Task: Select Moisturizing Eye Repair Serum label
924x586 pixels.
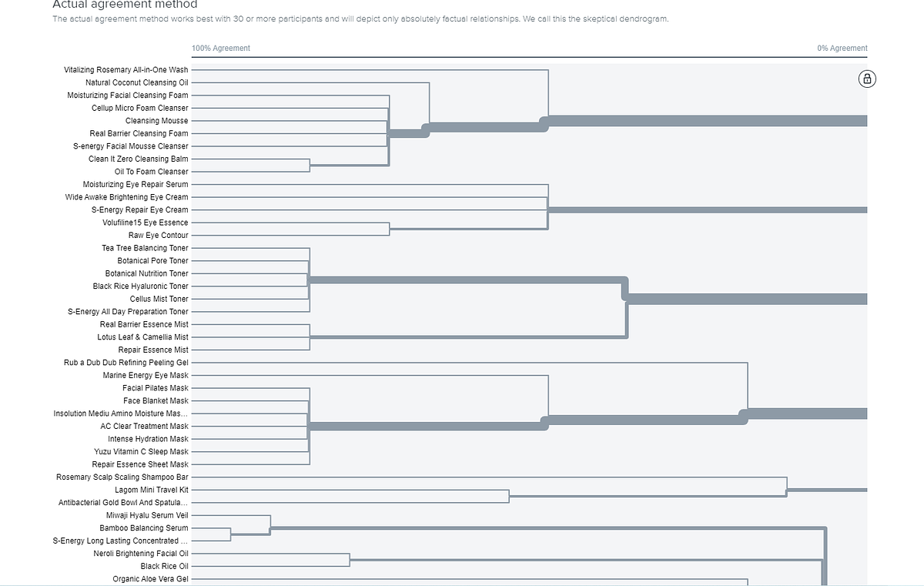Action: tap(136, 184)
